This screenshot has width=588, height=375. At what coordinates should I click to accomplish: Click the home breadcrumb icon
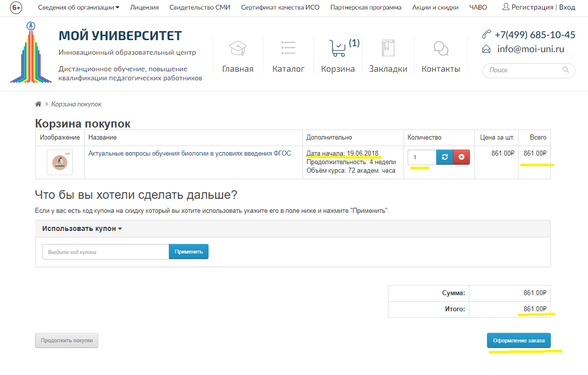[x=38, y=104]
